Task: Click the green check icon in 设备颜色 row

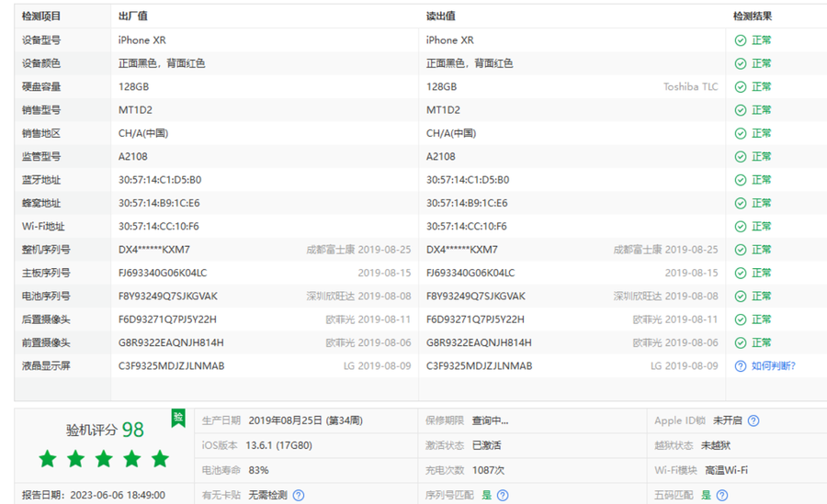Action: click(x=741, y=63)
